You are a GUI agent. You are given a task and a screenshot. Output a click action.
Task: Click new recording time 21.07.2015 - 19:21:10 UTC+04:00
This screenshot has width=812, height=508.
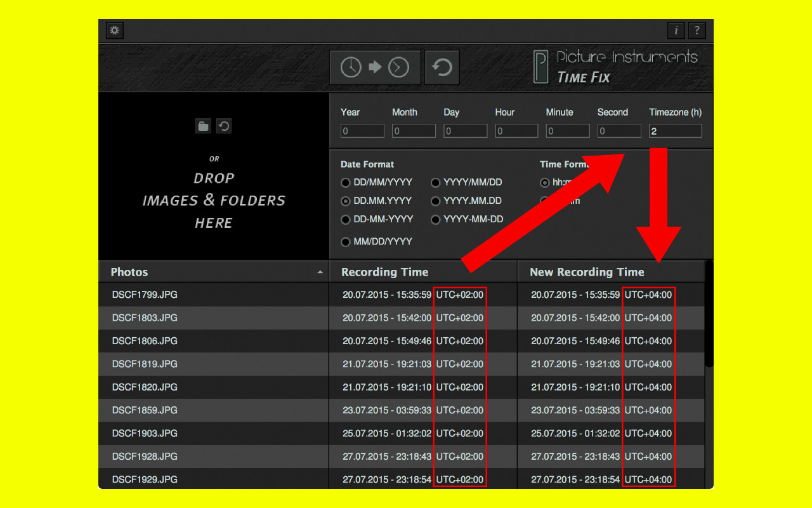point(601,387)
